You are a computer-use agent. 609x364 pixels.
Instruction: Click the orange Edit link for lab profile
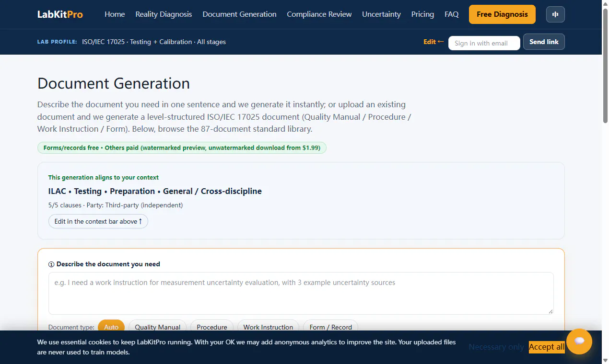click(433, 42)
